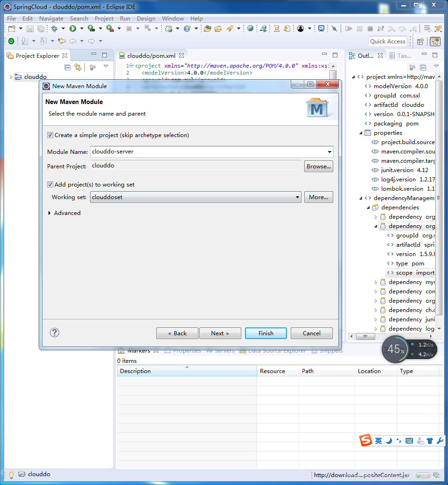Click the < Back button
The width and height of the screenshot is (448, 485).
[177, 333]
